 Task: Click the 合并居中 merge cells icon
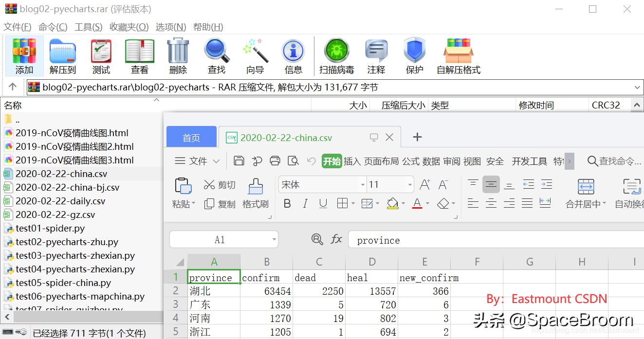(x=586, y=192)
